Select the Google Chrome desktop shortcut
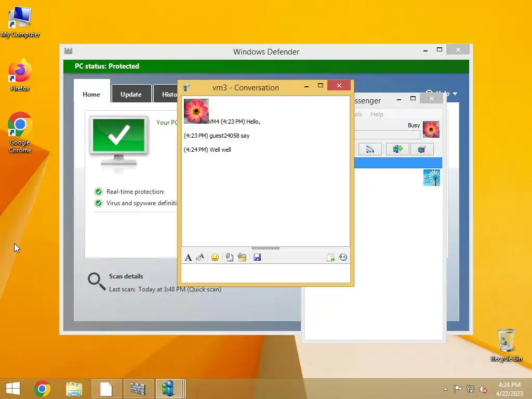The image size is (532, 399). (x=20, y=133)
